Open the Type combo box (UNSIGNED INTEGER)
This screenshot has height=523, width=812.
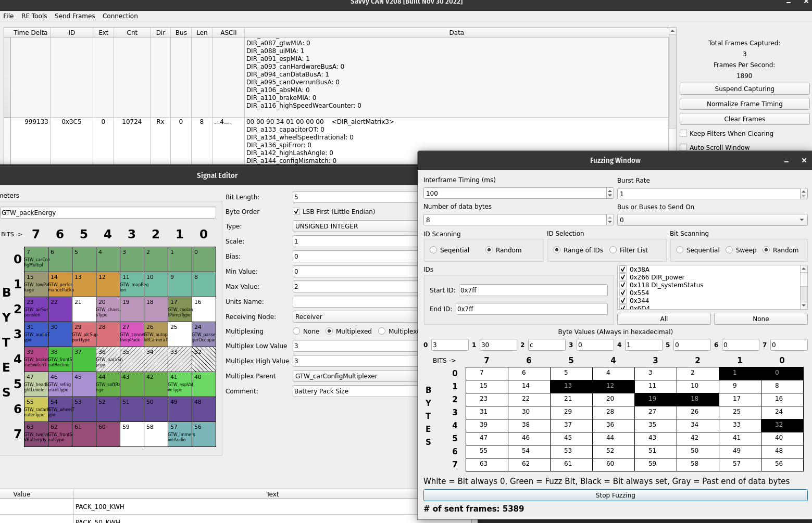[355, 226]
